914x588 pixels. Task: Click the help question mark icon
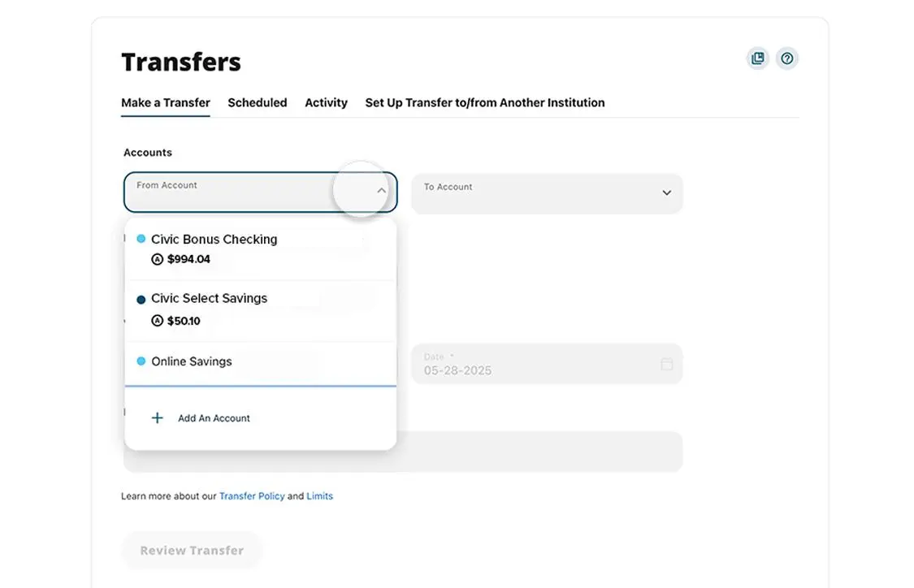[786, 58]
